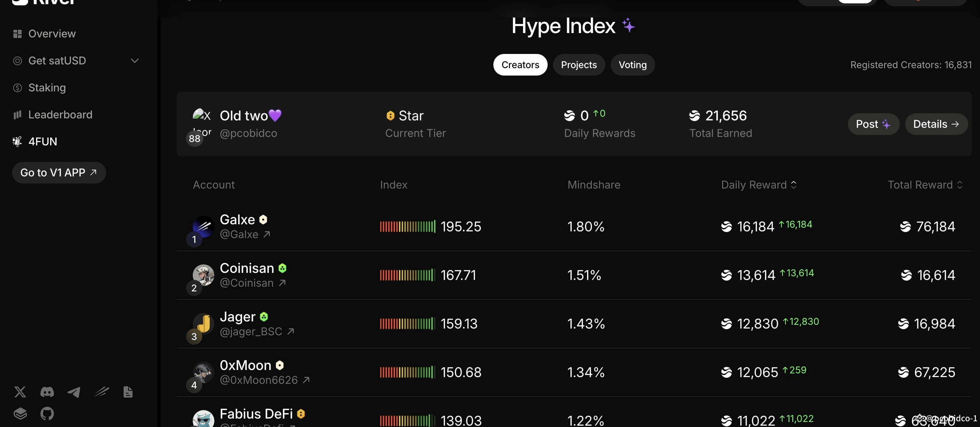Click the Fabius DeFi account name

pos(256,414)
